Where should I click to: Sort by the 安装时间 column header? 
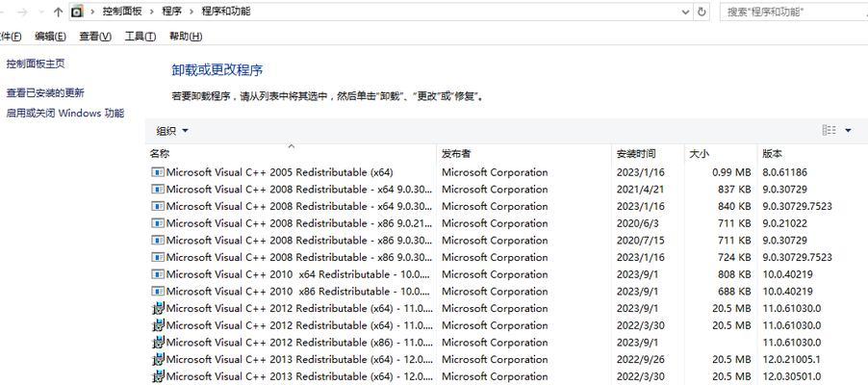[x=649, y=153]
